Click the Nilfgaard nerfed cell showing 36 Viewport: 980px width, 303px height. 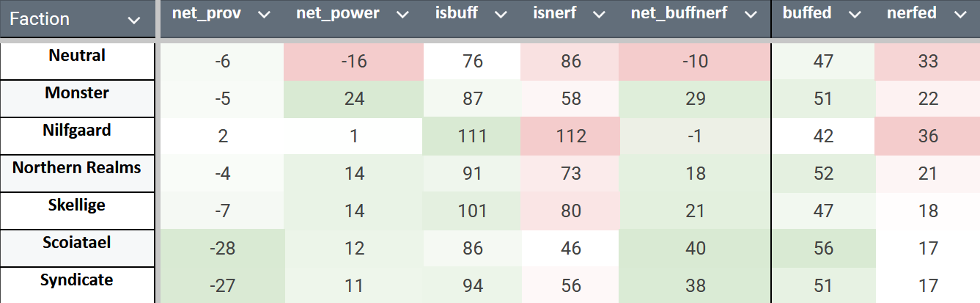pos(927,136)
